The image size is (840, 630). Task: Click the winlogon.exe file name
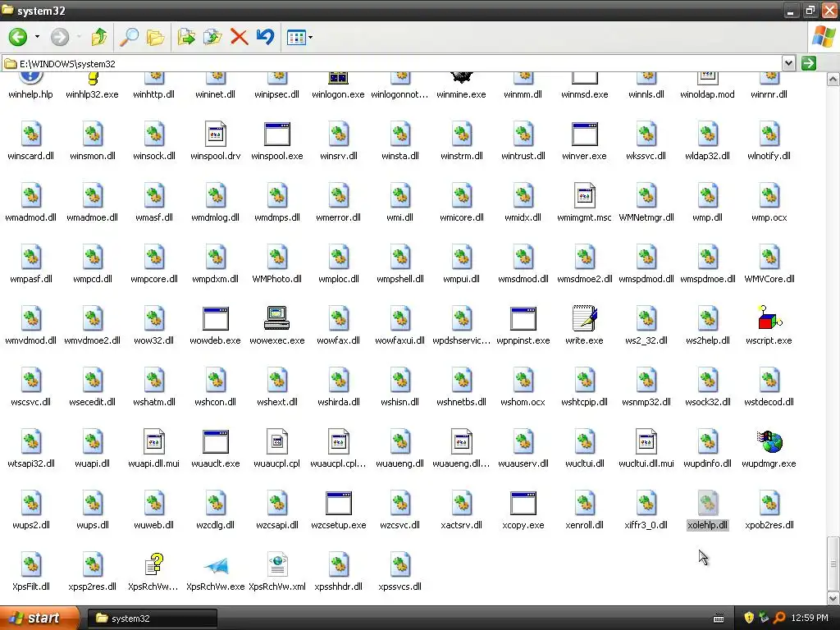pos(338,94)
